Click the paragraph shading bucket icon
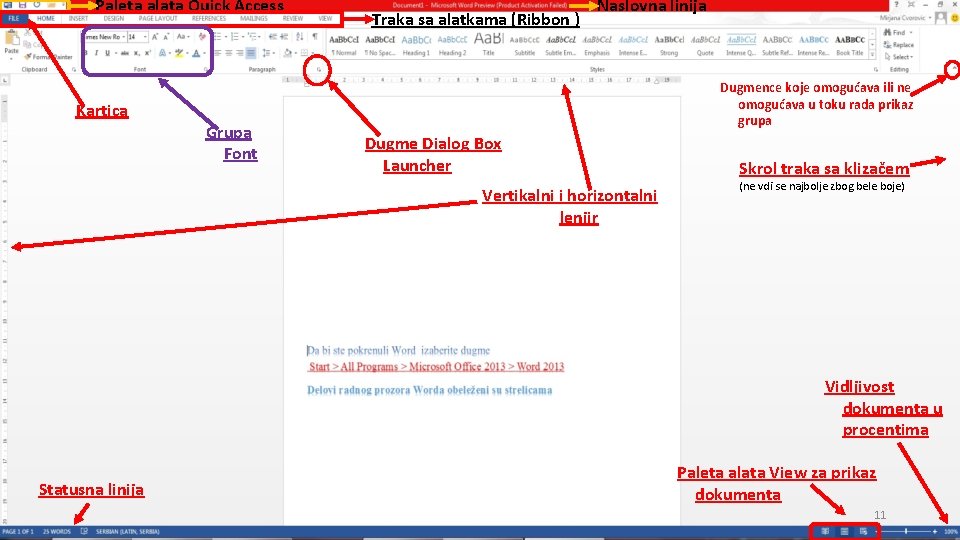The image size is (960, 540). (x=288, y=53)
